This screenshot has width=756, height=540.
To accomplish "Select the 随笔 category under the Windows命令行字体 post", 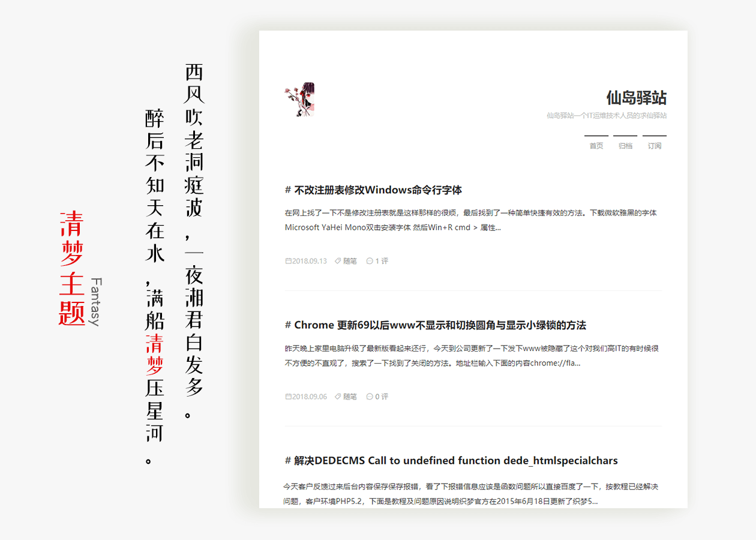I will (x=350, y=261).
